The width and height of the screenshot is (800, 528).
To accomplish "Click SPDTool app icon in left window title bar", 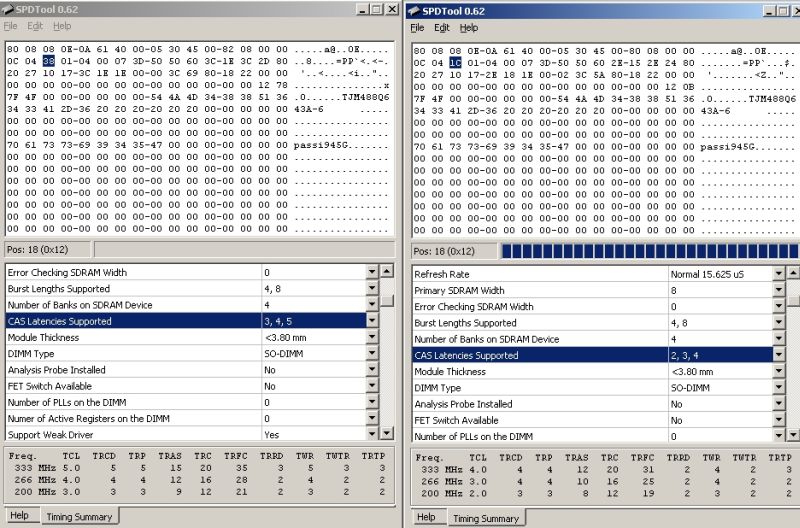I will click(8, 9).
